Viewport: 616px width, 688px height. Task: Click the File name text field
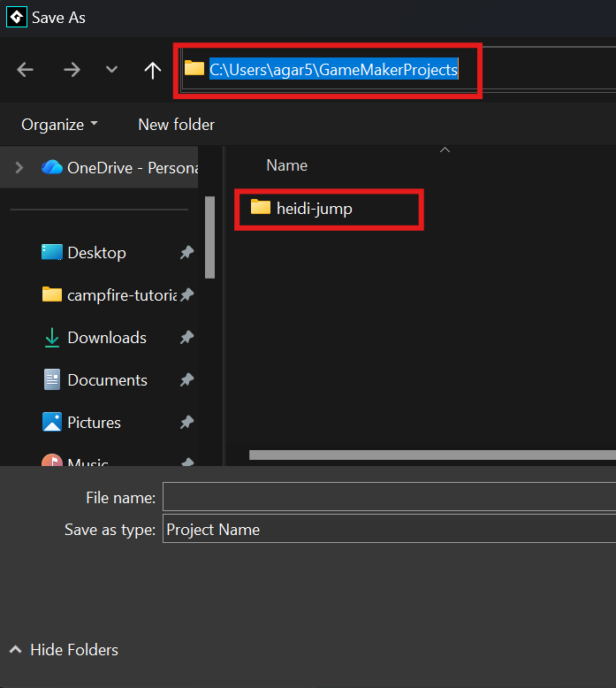(389, 498)
